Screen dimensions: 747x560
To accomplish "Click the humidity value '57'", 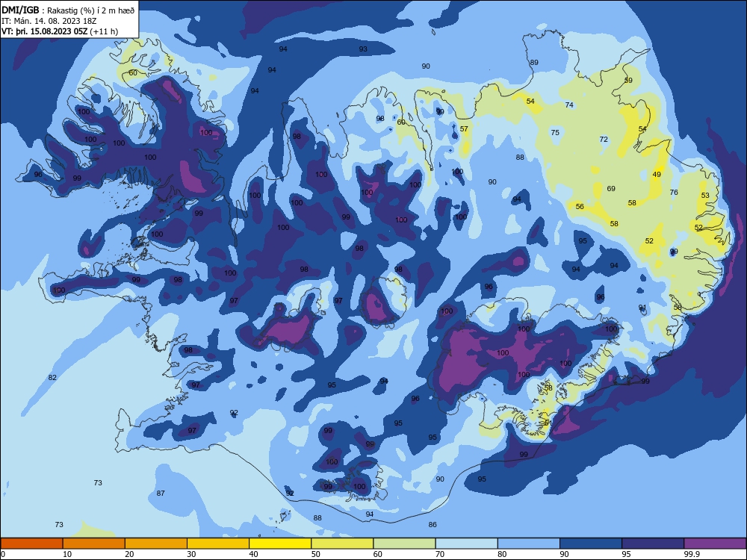I will tap(464, 128).
